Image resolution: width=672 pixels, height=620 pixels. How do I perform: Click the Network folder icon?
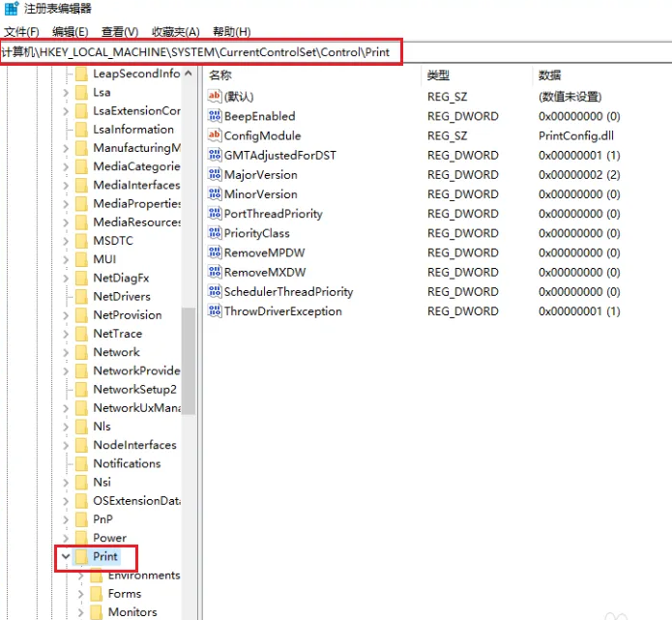pyautogui.click(x=81, y=352)
